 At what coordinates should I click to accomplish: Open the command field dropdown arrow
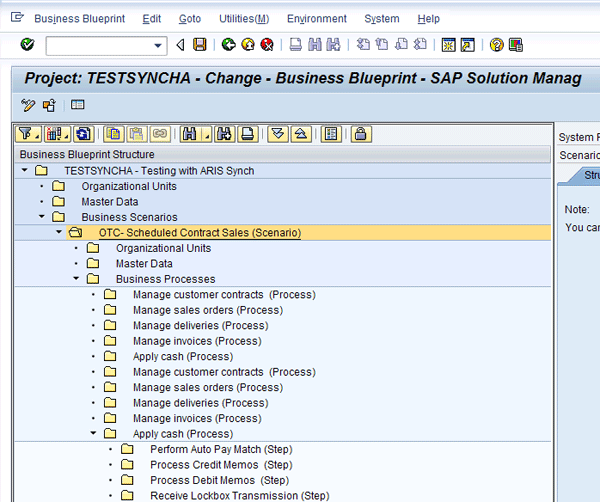(159, 45)
